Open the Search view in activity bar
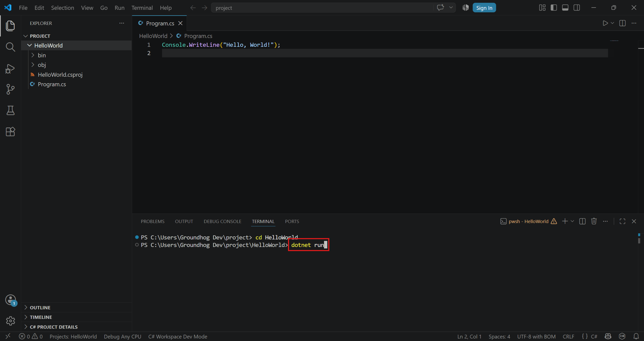Screen dimensions: 644x341 tap(10, 47)
